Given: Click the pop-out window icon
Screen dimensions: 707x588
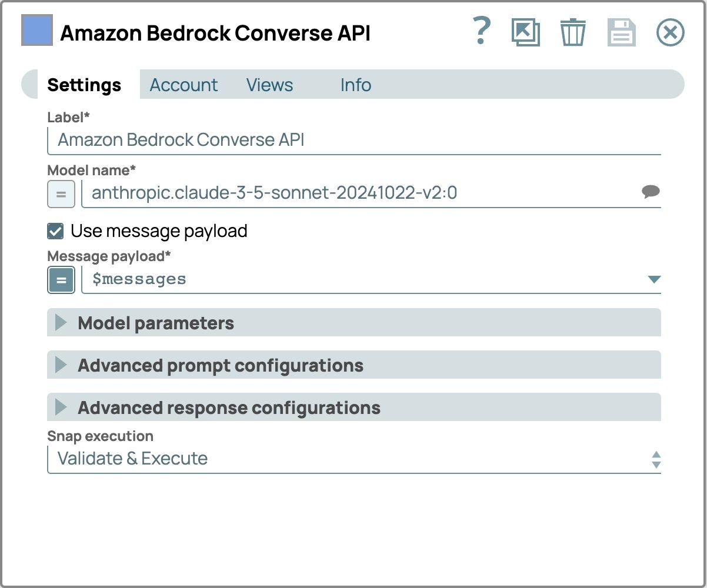Looking at the screenshot, I should pos(525,32).
